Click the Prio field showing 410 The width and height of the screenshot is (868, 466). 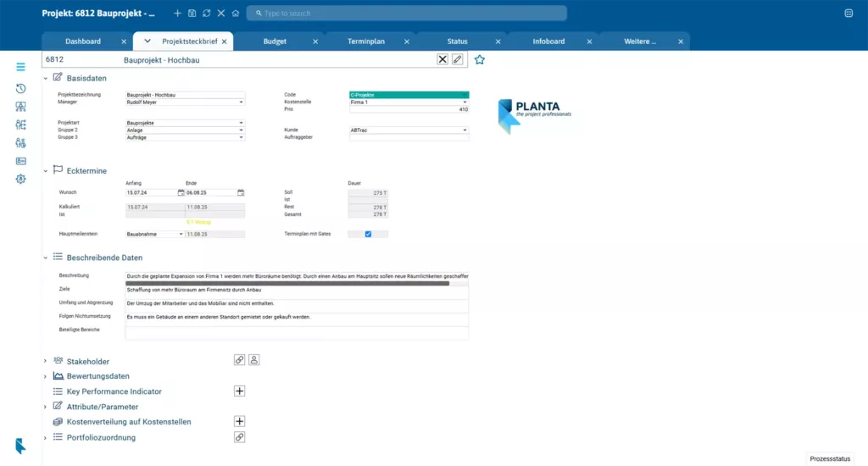(x=409, y=109)
